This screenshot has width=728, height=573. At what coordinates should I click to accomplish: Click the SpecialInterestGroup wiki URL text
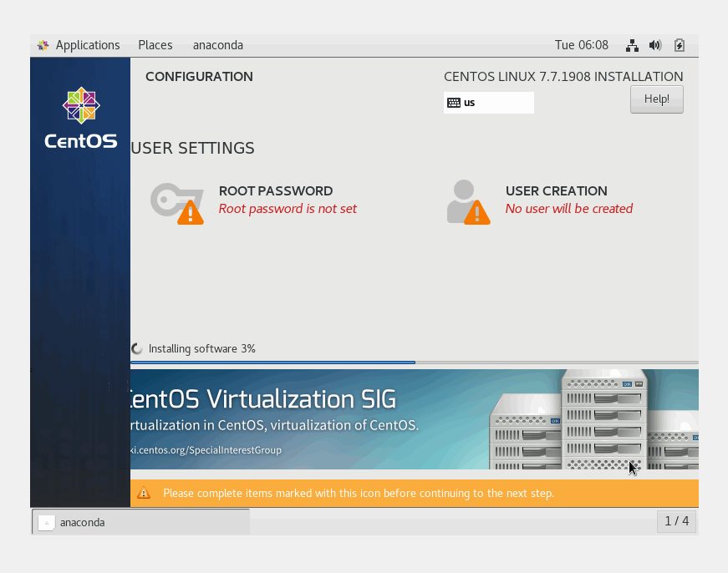pos(206,450)
